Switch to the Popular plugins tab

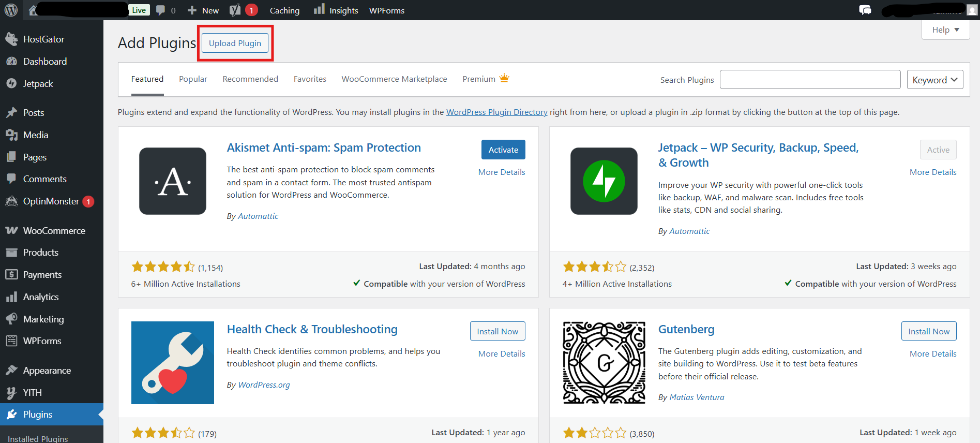tap(193, 79)
